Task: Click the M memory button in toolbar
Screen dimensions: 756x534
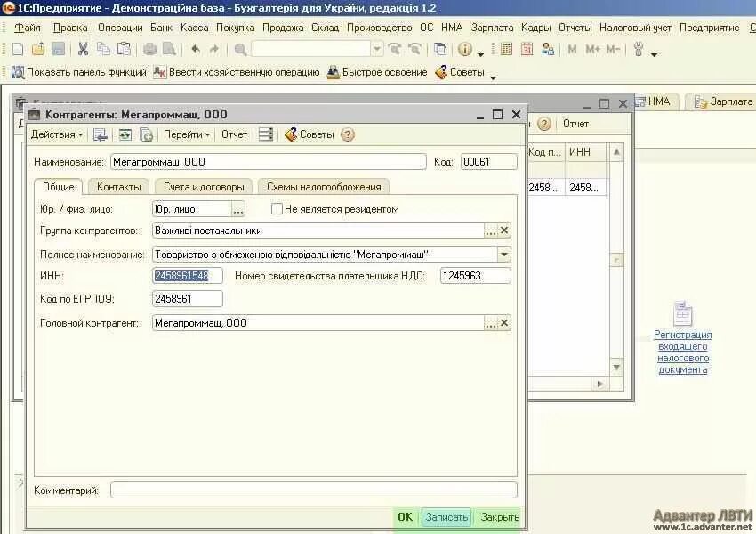Action: pyautogui.click(x=572, y=49)
